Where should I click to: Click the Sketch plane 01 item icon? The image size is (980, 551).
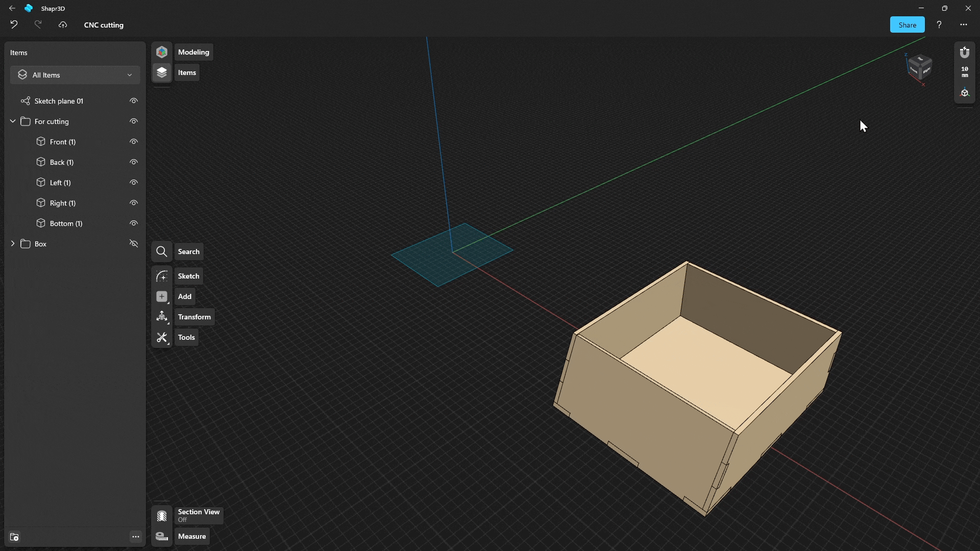coord(25,101)
